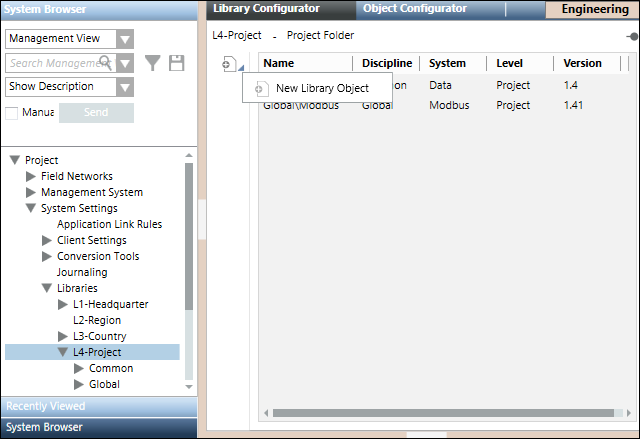
Task: Click in the Search Management field
Action: (x=52, y=63)
